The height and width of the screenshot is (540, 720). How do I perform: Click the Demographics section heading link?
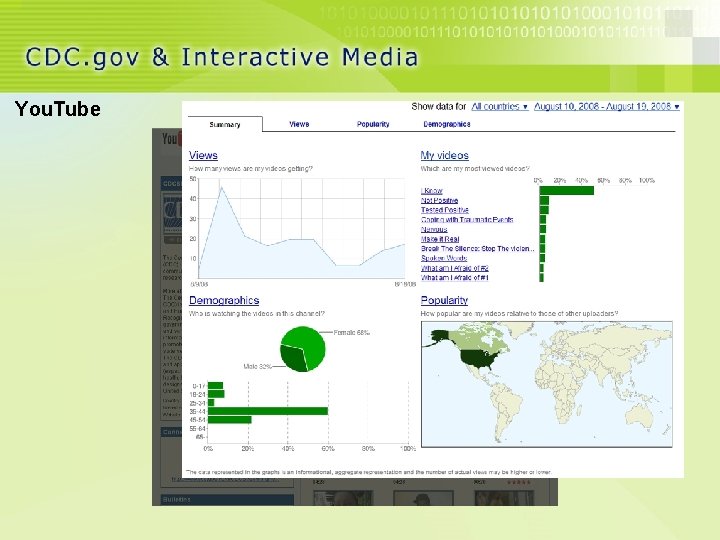(224, 300)
